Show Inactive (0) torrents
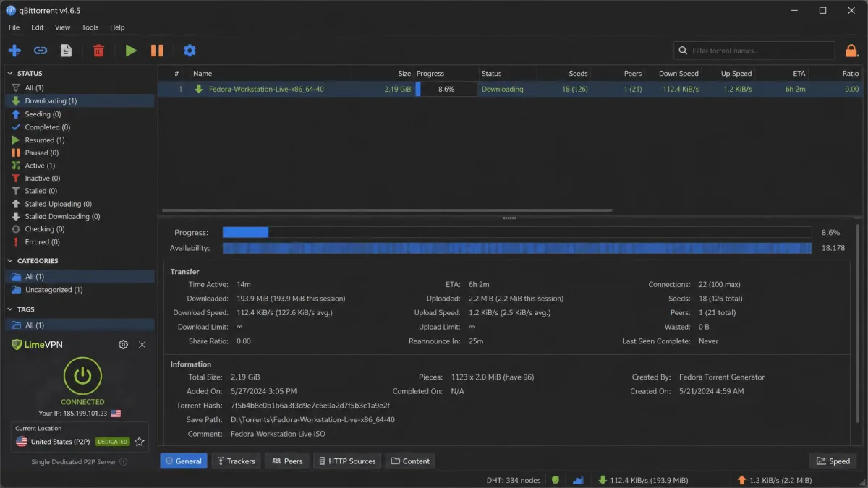The width and height of the screenshot is (868, 488). click(80, 178)
